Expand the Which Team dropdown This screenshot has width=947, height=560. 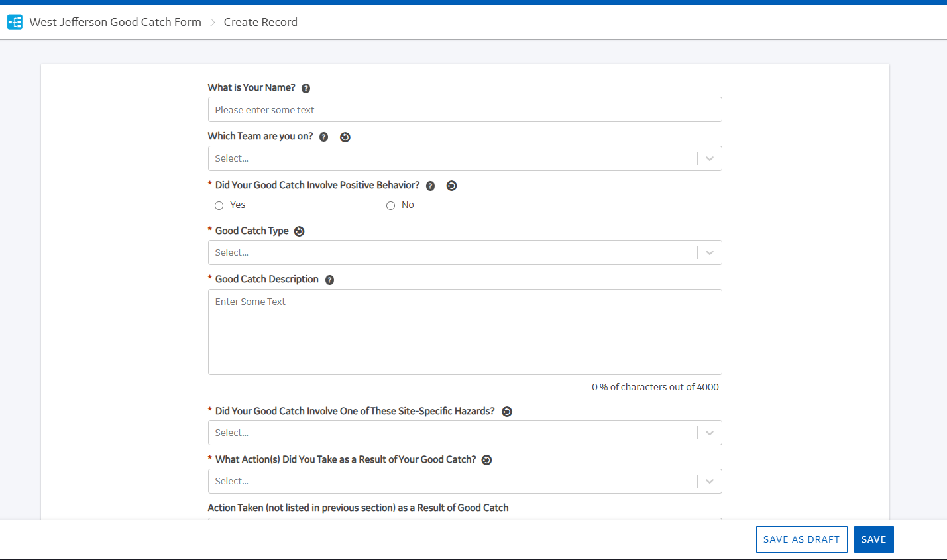point(709,158)
